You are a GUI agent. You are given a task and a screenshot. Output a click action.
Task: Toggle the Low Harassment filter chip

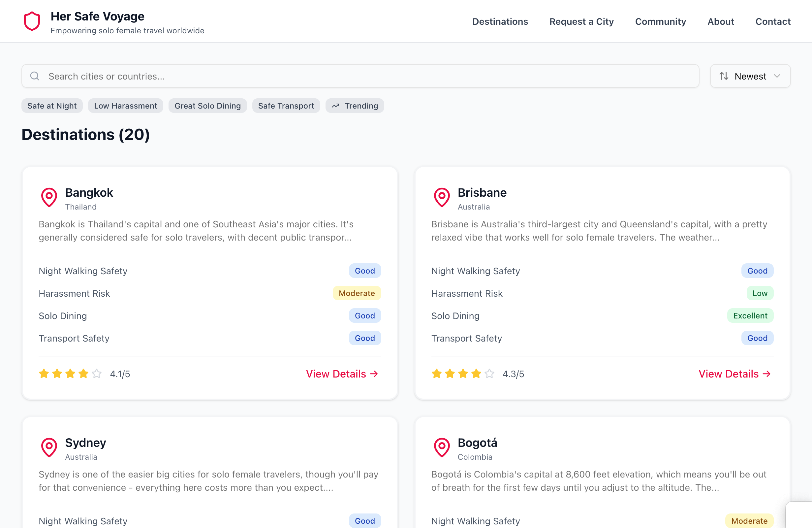125,106
